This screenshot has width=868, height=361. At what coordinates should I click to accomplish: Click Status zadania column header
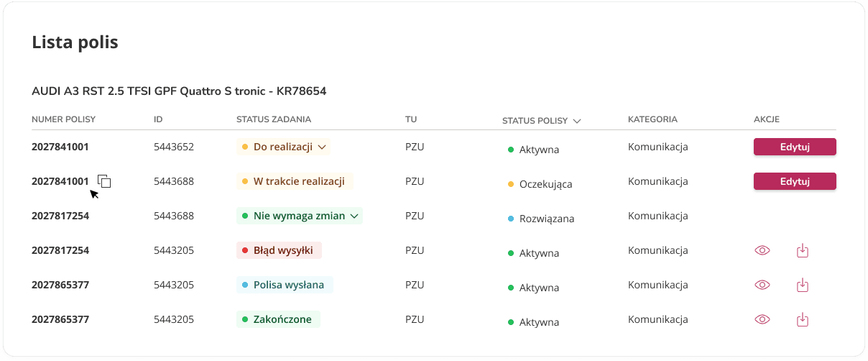pyautogui.click(x=273, y=119)
